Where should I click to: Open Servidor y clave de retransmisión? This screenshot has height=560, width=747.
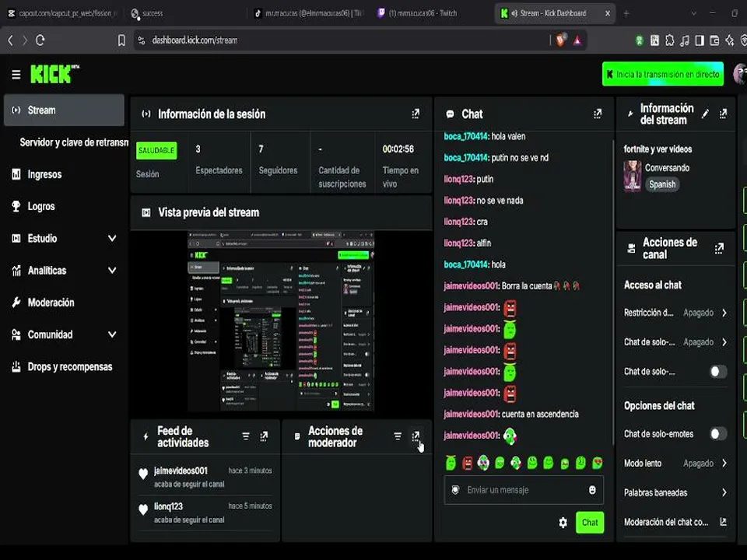74,142
